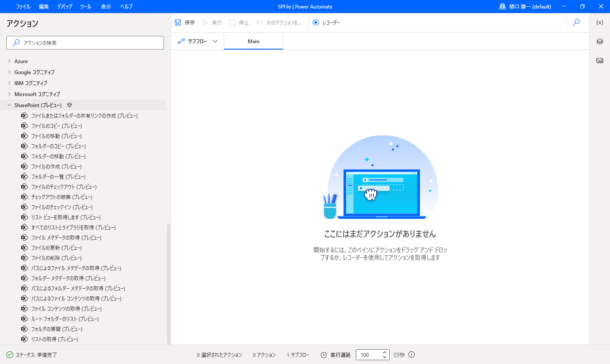Open the variables {x} pane
The height and width of the screenshot is (364, 610).
(600, 22)
